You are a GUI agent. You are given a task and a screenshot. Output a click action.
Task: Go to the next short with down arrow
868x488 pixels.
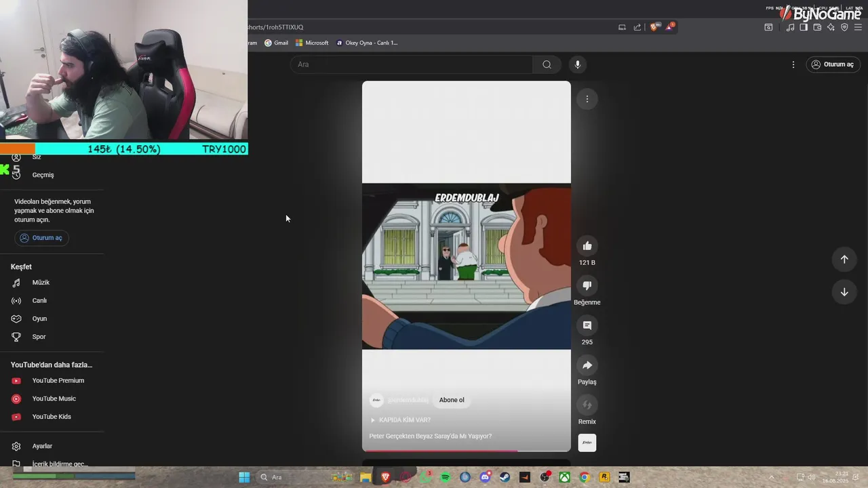[x=844, y=292]
